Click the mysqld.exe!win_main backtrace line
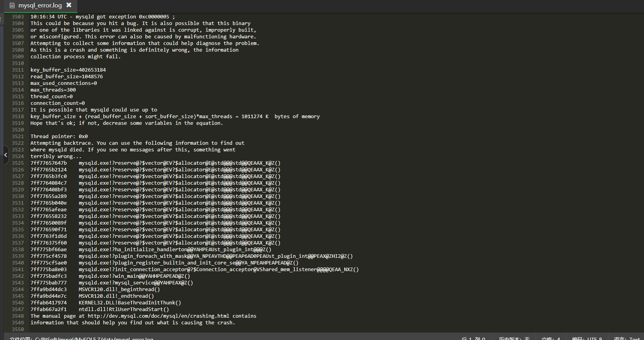The width and height of the screenshot is (644, 340). pos(110,276)
